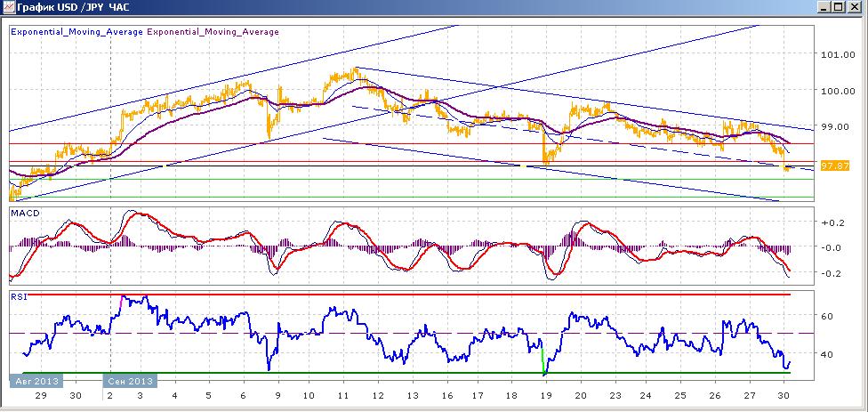The image size is (868, 412).
Task: Click the -0.2 MACD scale value
Action: 832,273
